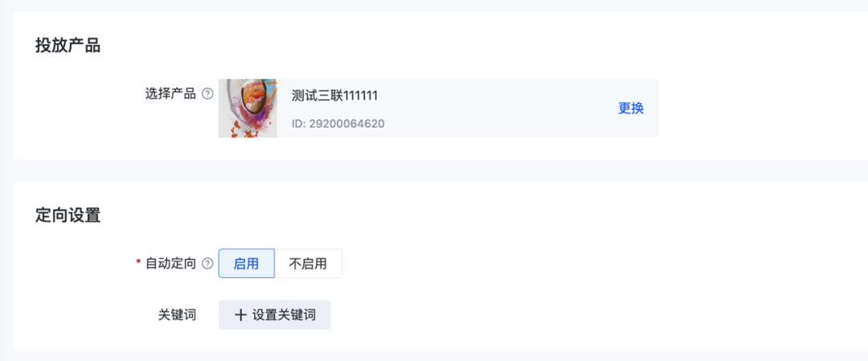The image size is (868, 361).
Task: Click "ID:" prefix in the product card
Action: (x=298, y=124)
